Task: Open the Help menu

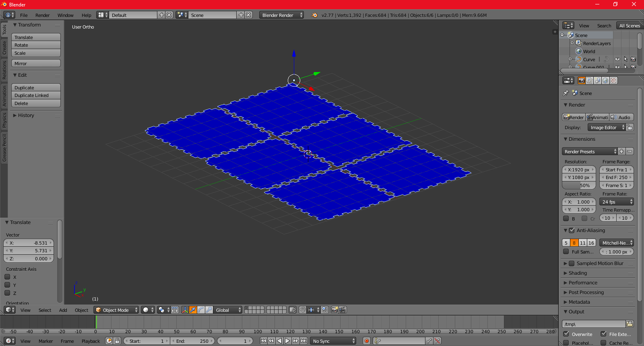Action: (x=86, y=15)
